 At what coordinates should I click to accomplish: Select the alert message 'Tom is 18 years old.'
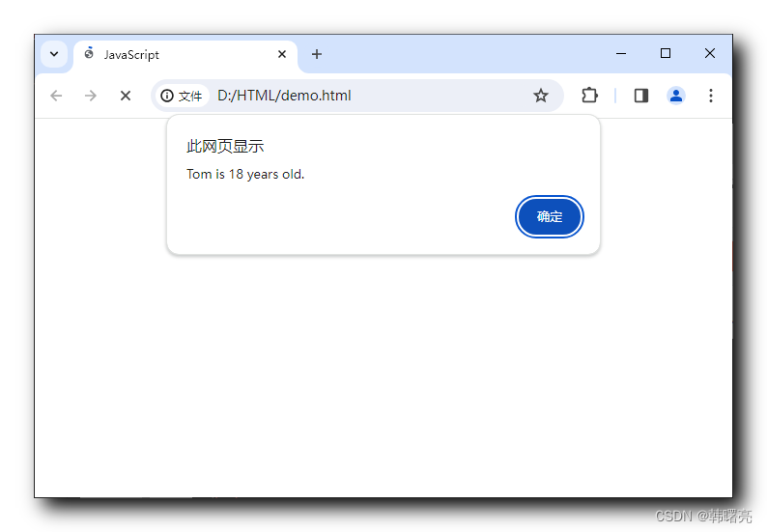[245, 174]
